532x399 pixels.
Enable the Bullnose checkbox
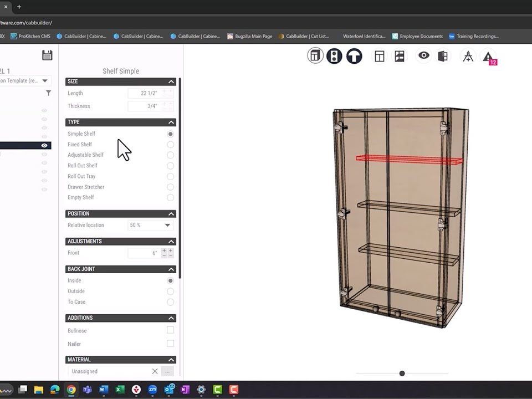coord(170,330)
